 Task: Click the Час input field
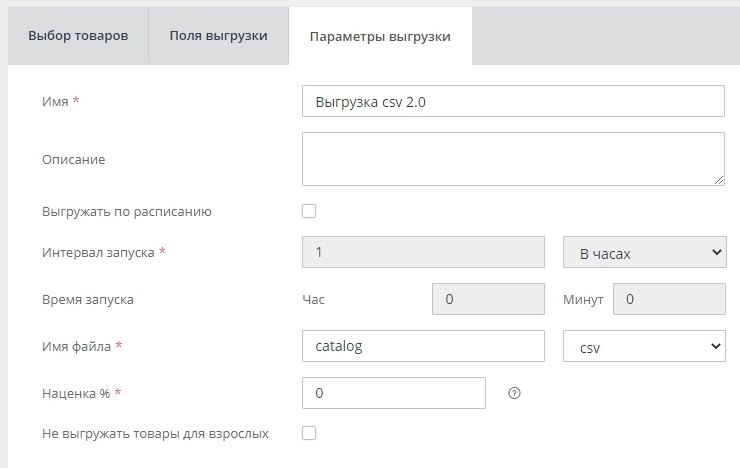point(487,299)
